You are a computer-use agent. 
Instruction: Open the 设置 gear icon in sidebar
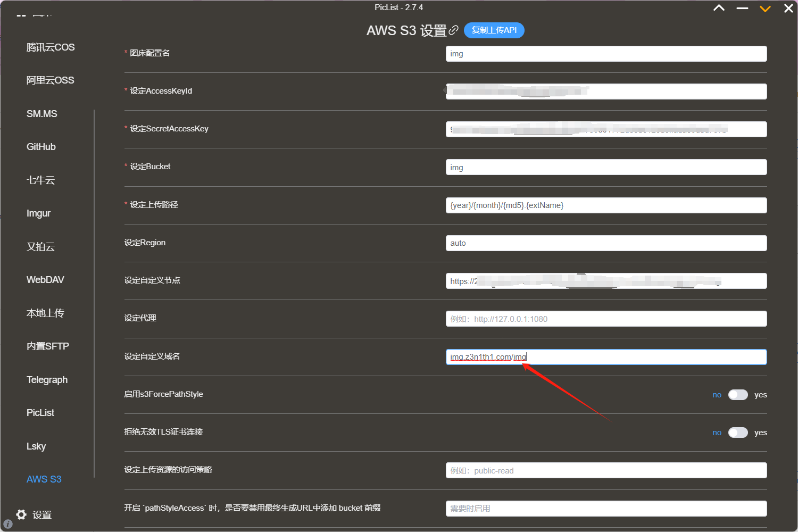(x=21, y=514)
